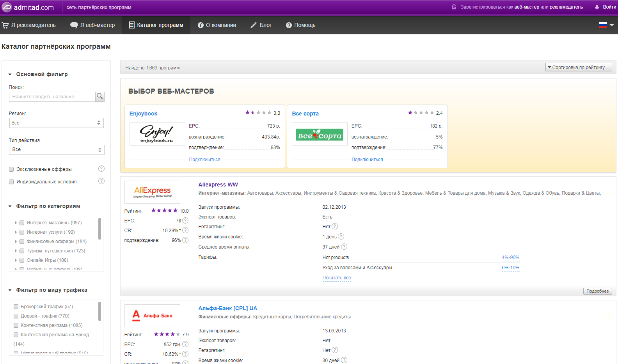This screenshot has height=364, width=618.
Task: Open the Регион dropdown
Action: (56, 123)
